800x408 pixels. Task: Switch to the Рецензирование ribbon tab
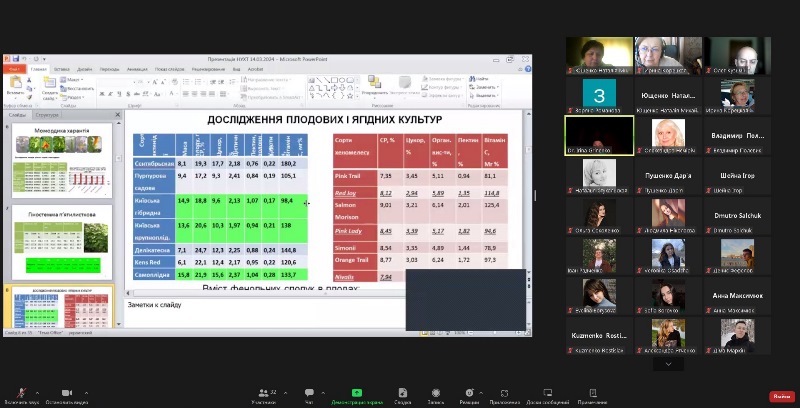pos(210,69)
